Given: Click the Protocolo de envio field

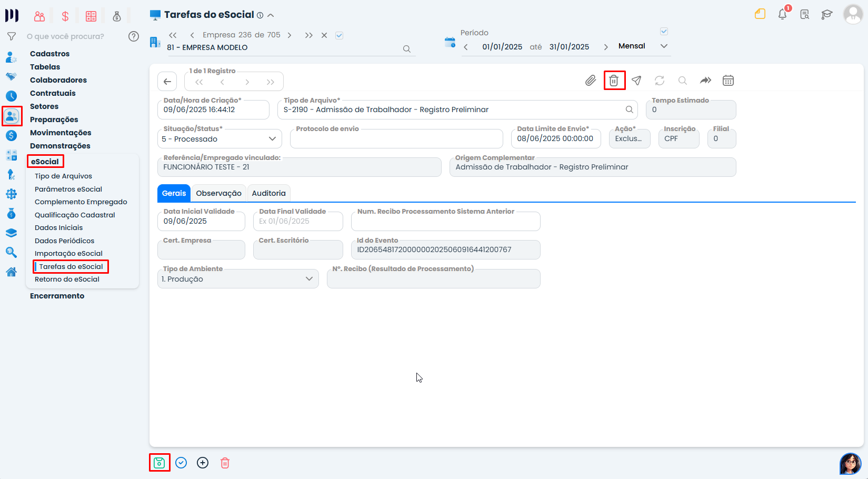Looking at the screenshot, I should pyautogui.click(x=396, y=139).
